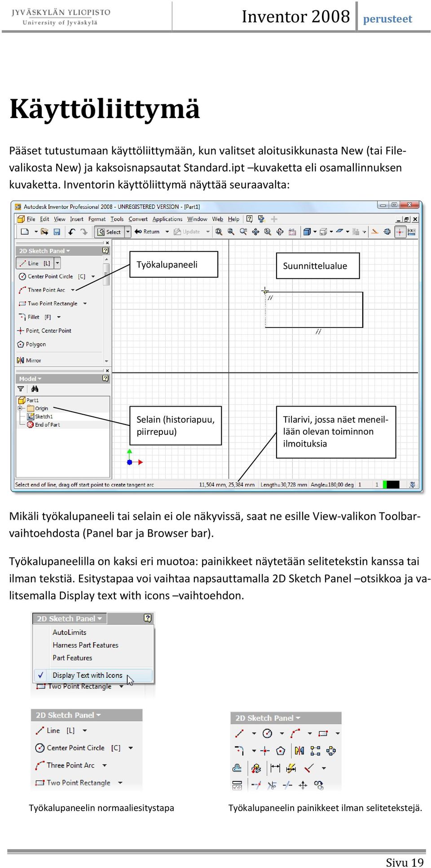Open the Return button's dropdown arrow
The image size is (431, 868).
167,232
